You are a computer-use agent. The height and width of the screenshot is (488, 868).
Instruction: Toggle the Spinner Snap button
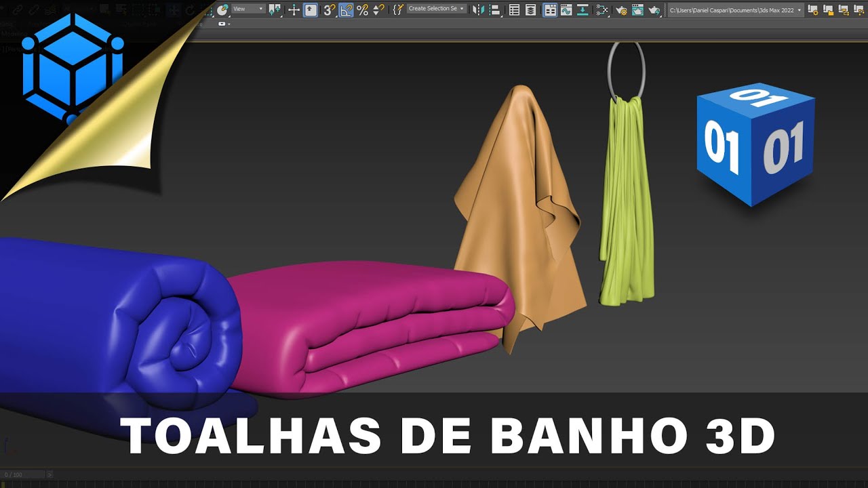[x=378, y=9]
